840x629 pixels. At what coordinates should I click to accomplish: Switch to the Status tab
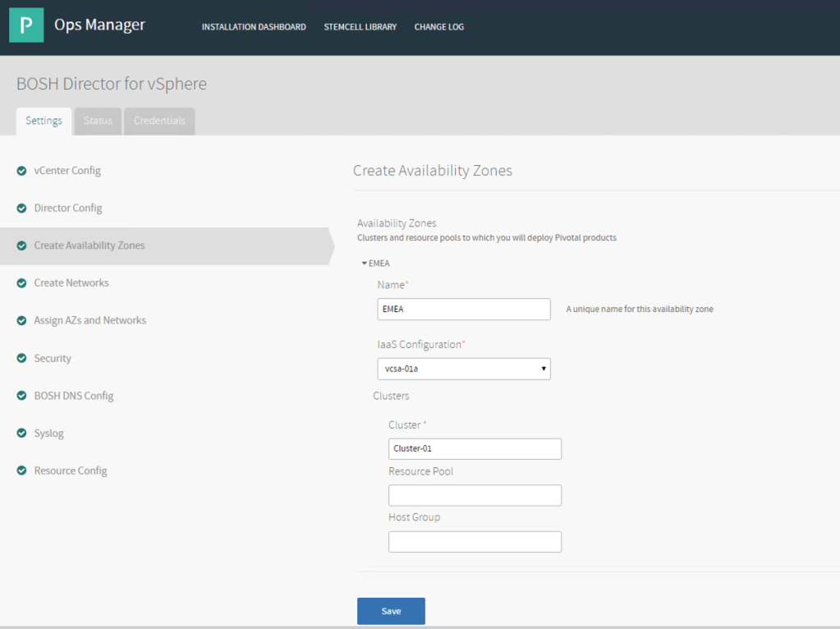point(98,121)
